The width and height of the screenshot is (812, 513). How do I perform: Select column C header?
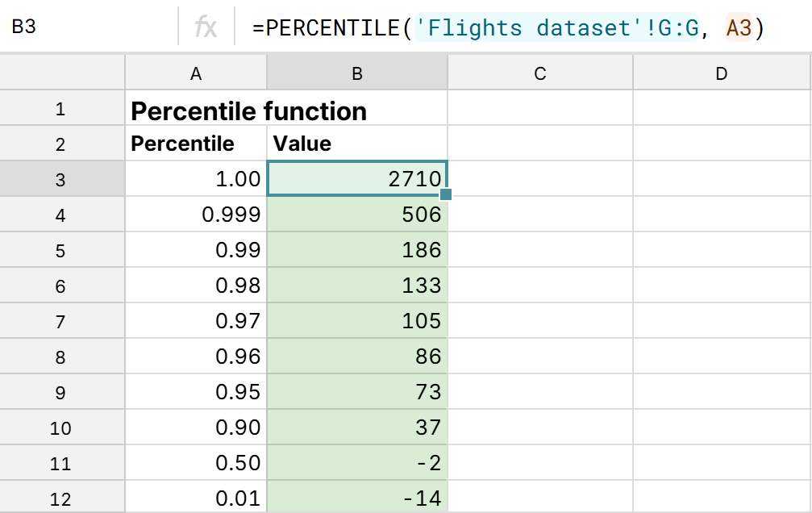[x=539, y=73]
